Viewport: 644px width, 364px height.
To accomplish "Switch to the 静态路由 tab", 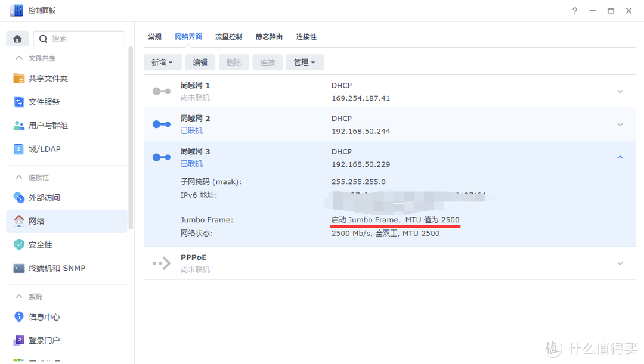I will tap(269, 37).
